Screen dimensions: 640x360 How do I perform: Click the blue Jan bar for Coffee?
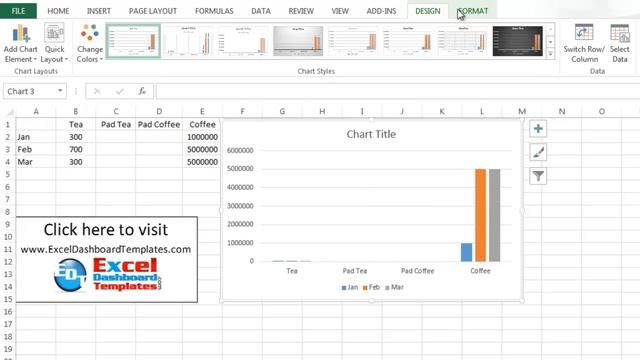coord(466,252)
